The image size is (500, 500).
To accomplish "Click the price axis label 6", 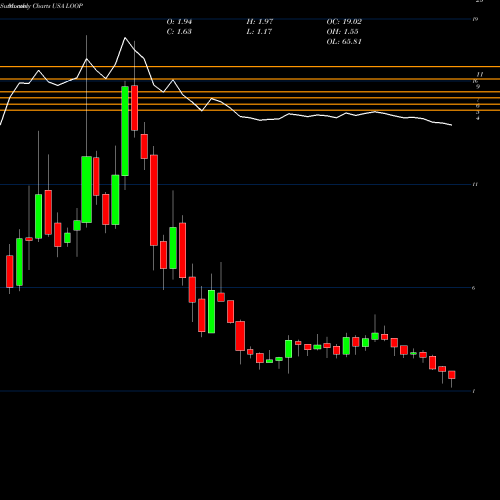I will 474,288.
